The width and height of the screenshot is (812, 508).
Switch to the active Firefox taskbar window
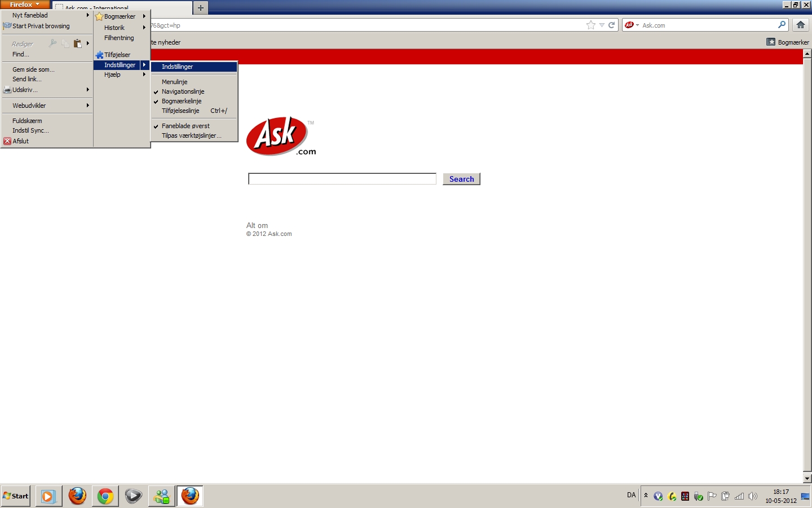pyautogui.click(x=190, y=496)
